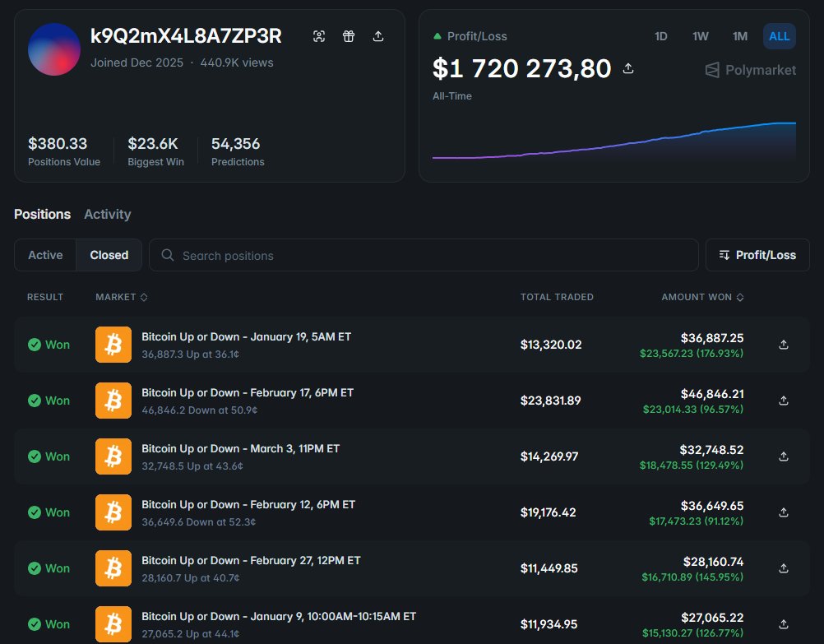Click the green Won checkmark for January 19

35,345
